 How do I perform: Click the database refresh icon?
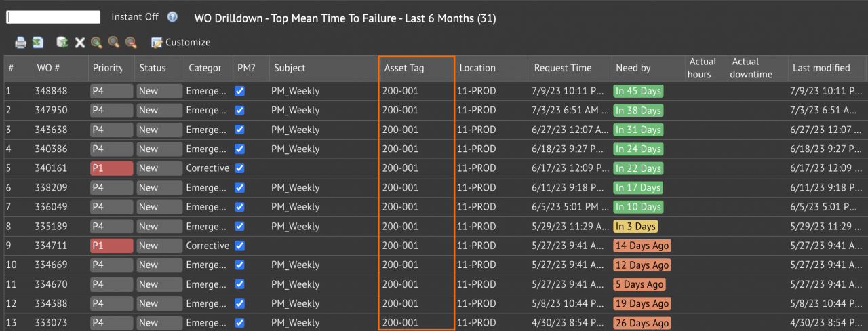click(62, 43)
